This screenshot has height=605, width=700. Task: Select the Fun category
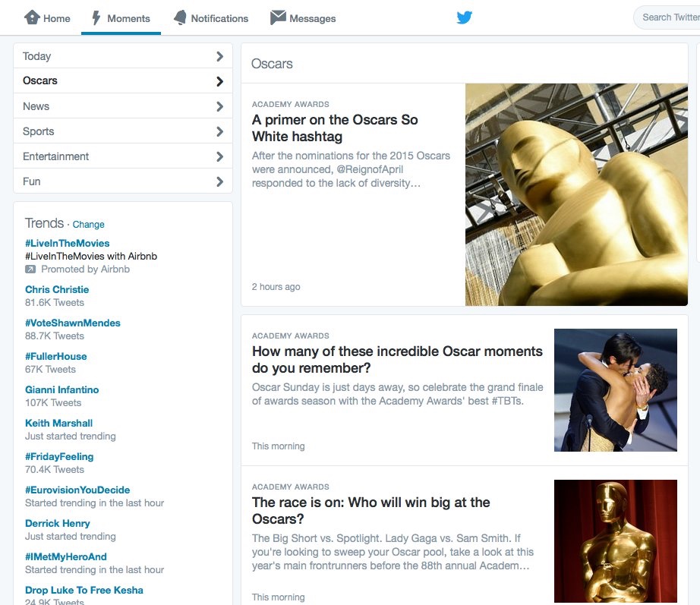point(123,181)
